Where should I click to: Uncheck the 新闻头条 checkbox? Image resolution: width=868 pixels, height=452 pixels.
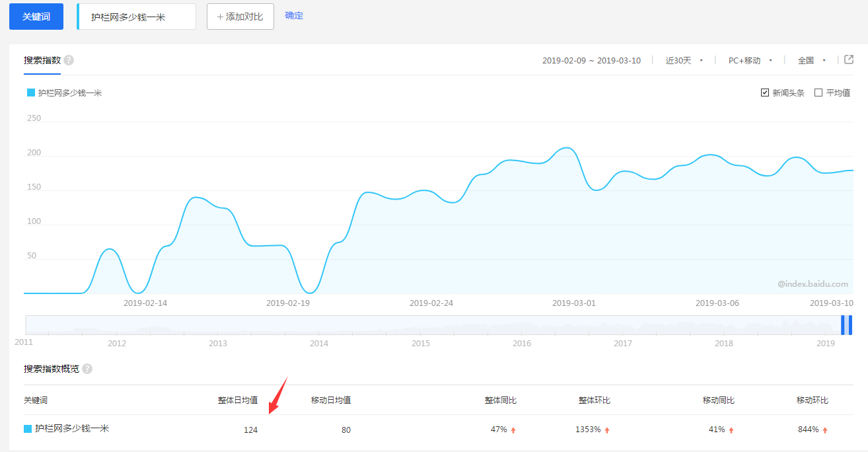[765, 93]
